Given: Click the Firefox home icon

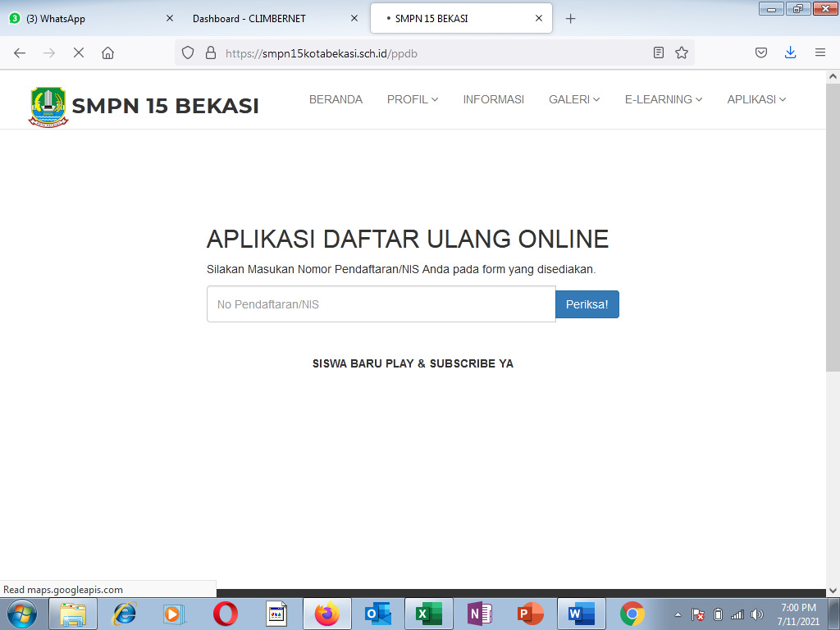Looking at the screenshot, I should pos(107,52).
